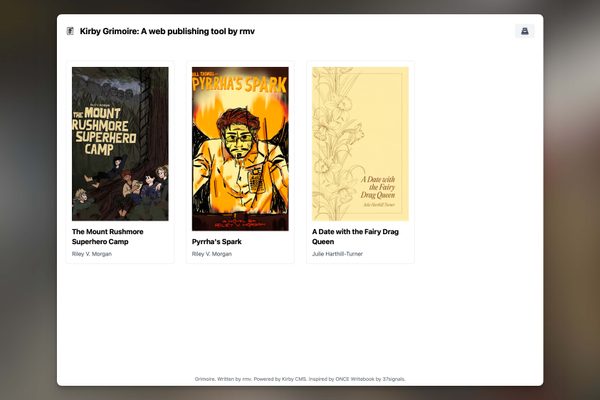
Task: Click author Riley V. Morgan under Mount Rushmore
Action: tap(92, 254)
